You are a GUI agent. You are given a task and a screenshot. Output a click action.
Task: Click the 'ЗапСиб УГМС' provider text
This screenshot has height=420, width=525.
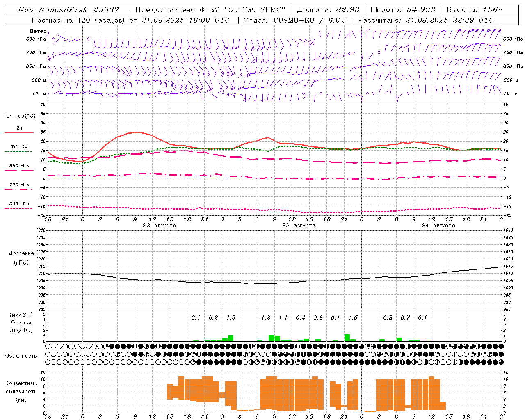point(254,10)
